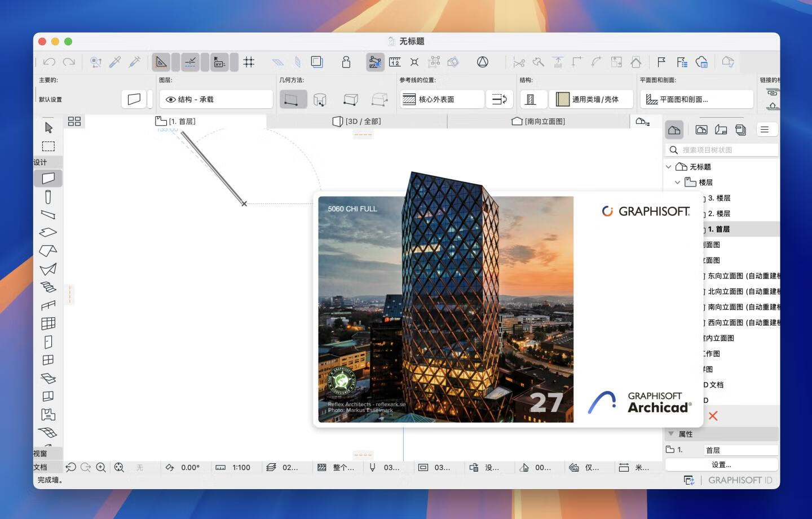Collapse the 楼层 tree folder
812x519 pixels.
[678, 183]
